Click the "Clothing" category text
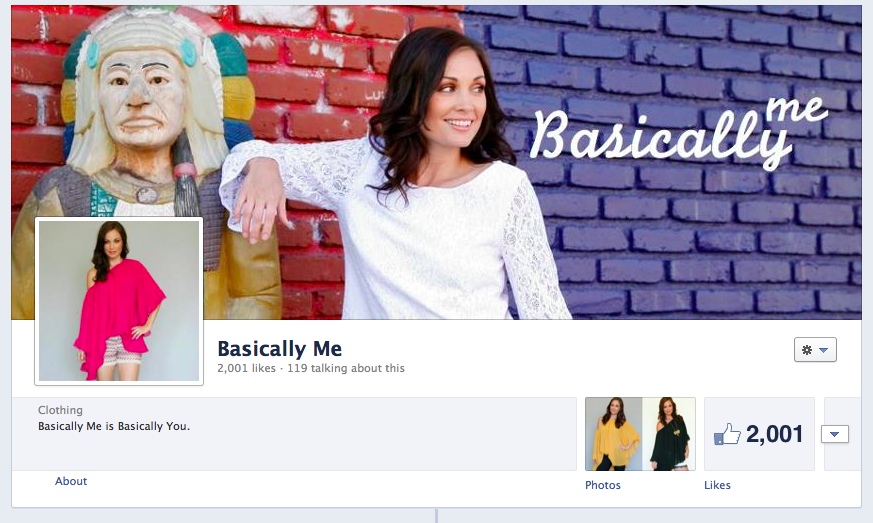 click(x=60, y=410)
